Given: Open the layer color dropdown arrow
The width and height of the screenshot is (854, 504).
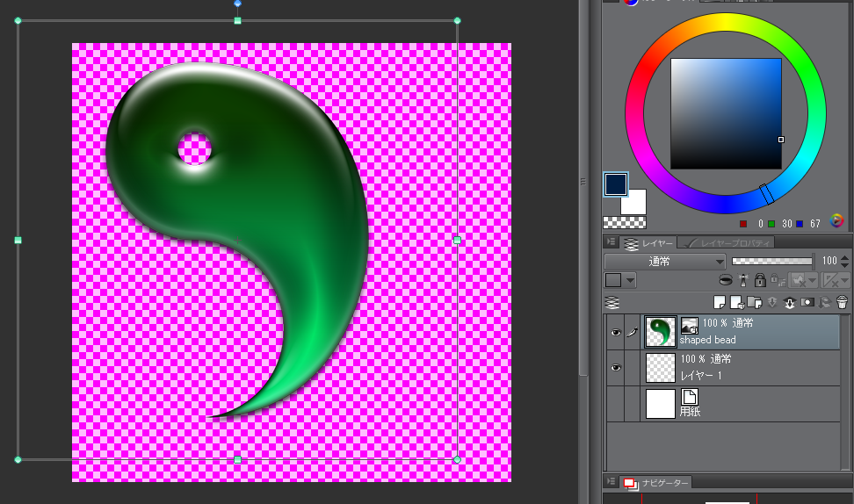Looking at the screenshot, I should click(x=630, y=281).
